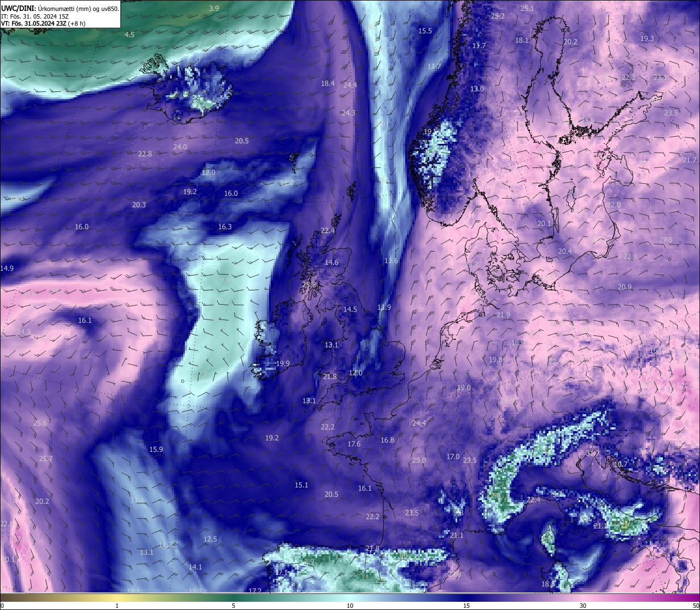Image resolution: width=700 pixels, height=610 pixels.
Task: Click the 'VT: Fös. 31.05.2024 23Z (+8 h)' line
Action: 43,24
